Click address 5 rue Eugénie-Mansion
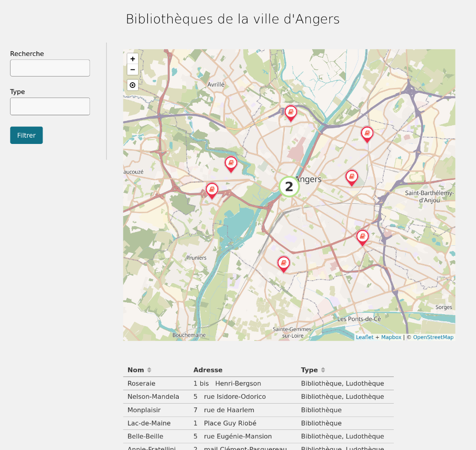476x450 pixels. pyautogui.click(x=233, y=436)
